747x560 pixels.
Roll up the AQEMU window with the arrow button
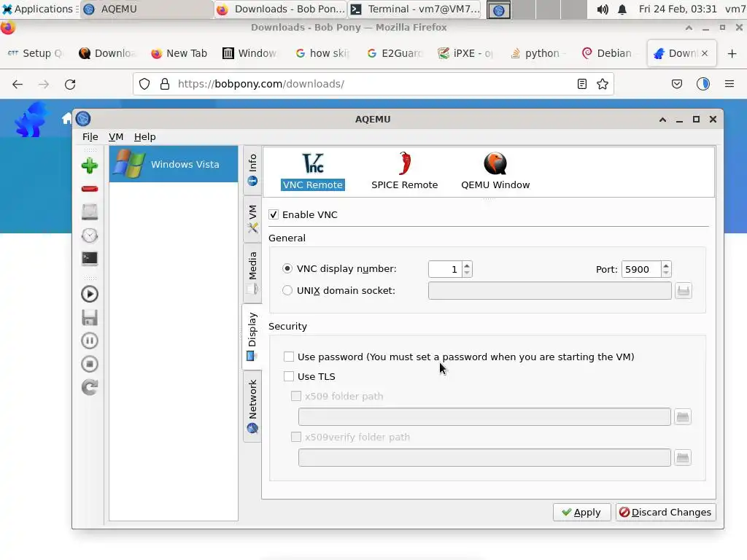[x=662, y=119]
